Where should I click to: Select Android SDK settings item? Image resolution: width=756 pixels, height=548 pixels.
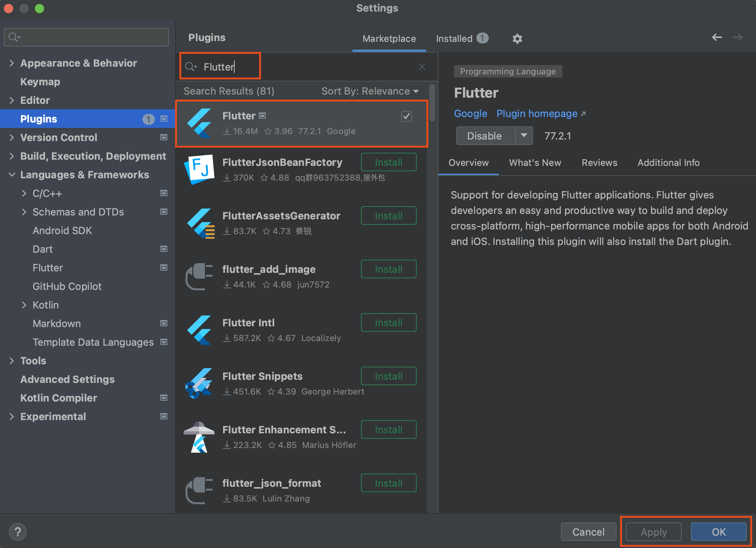(x=62, y=231)
